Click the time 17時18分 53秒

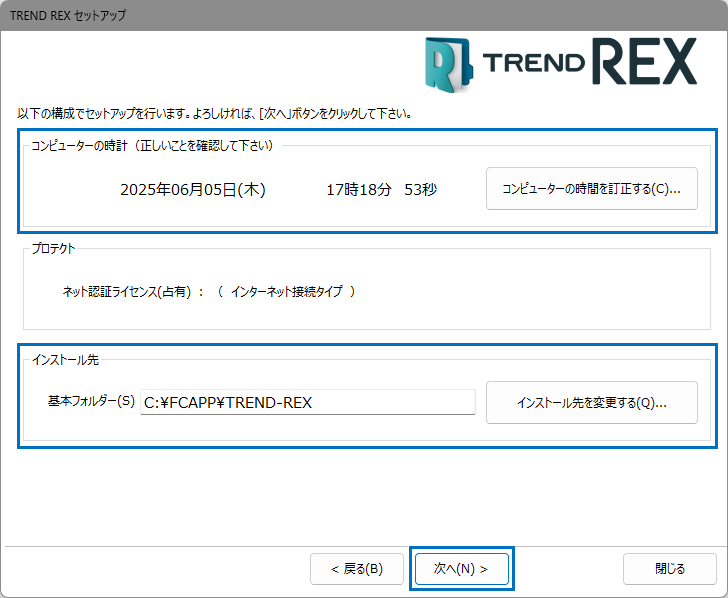[x=382, y=189]
